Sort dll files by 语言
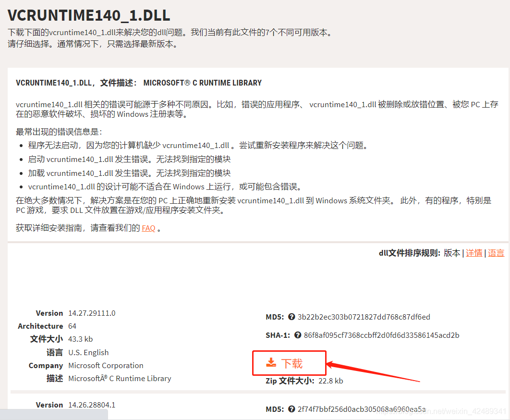Screen dimensions: 510x420 [x=496, y=253]
